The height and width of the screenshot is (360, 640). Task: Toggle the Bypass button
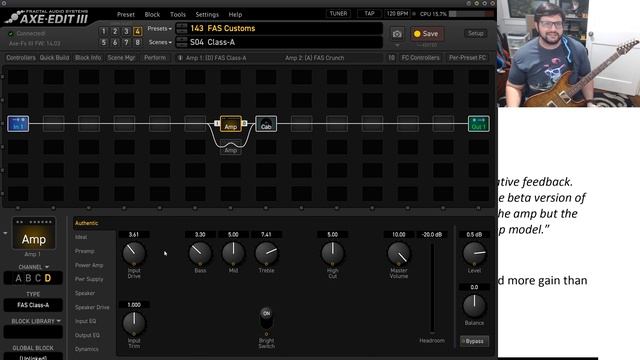(x=474, y=341)
